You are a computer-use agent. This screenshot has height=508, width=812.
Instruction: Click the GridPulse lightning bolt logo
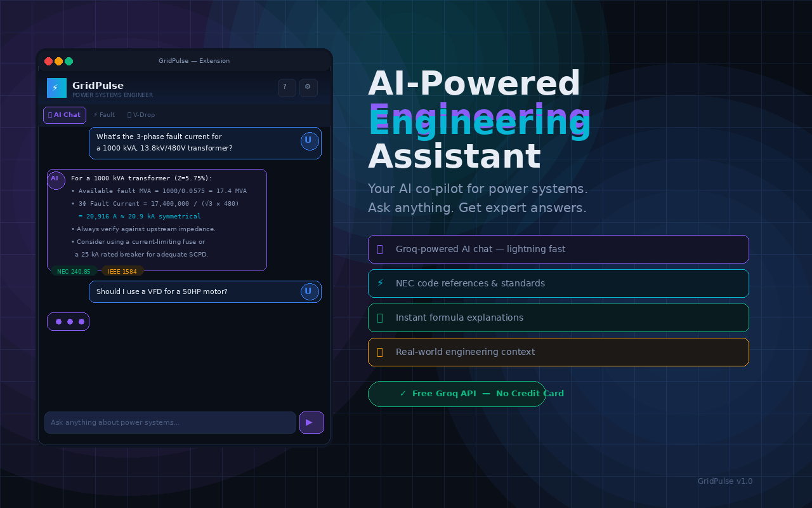click(56, 88)
